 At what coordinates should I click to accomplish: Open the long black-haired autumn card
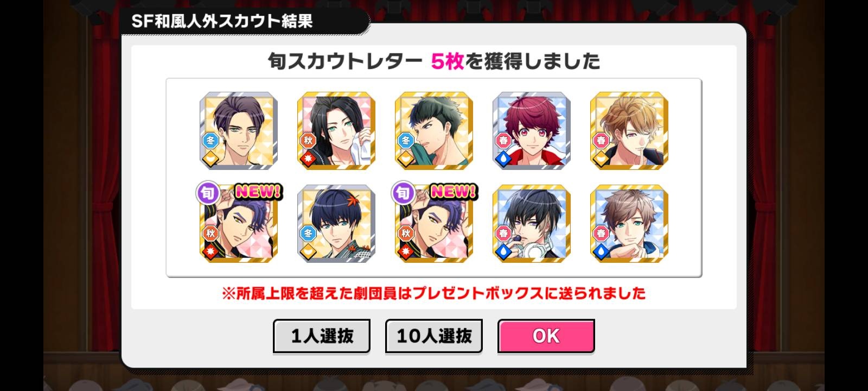(x=336, y=131)
